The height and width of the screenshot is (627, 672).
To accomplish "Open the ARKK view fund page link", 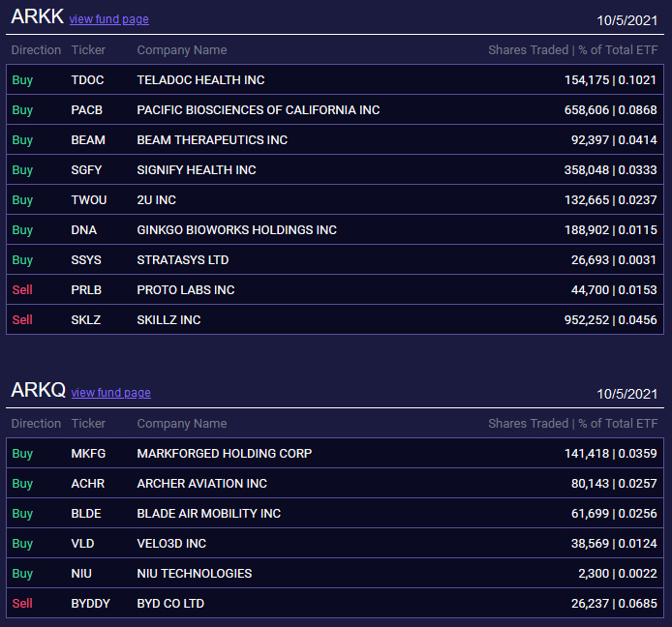I will (109, 19).
